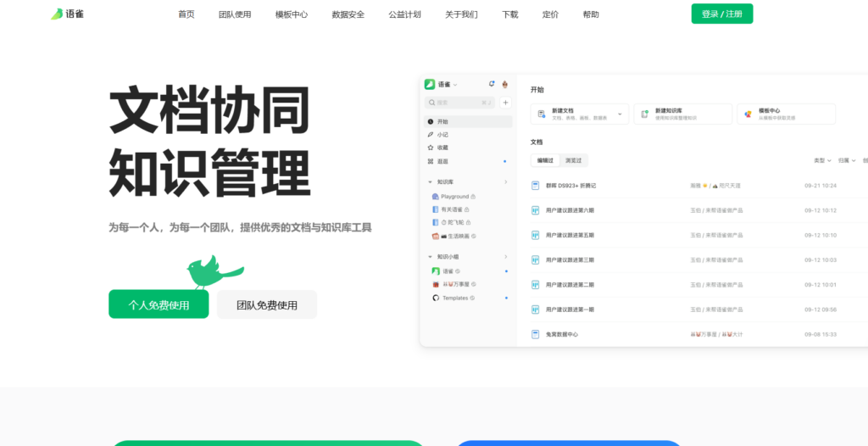Image resolution: width=868 pixels, height=446 pixels.
Task: Click the 万事屋 / 大计 owner text
Action: point(716,334)
